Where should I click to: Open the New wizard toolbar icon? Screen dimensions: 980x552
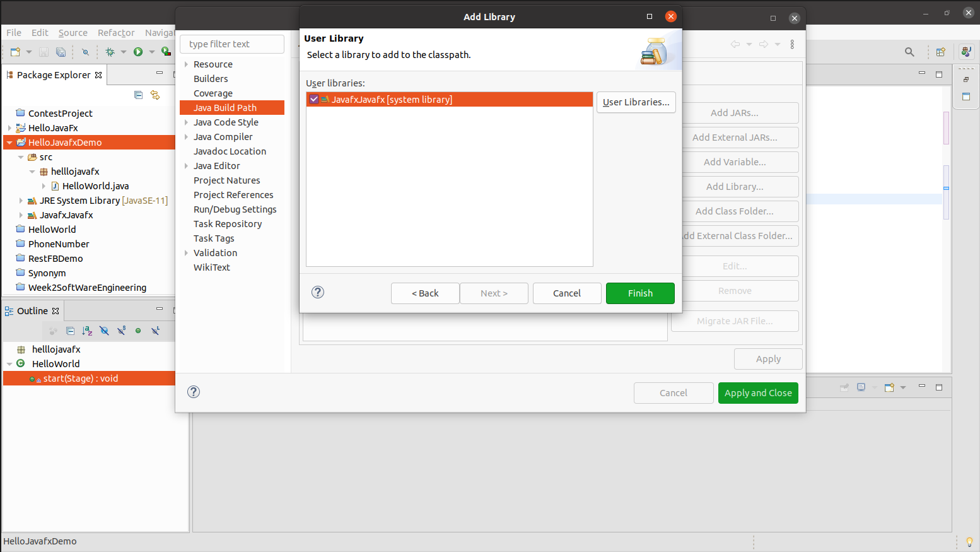click(x=16, y=52)
